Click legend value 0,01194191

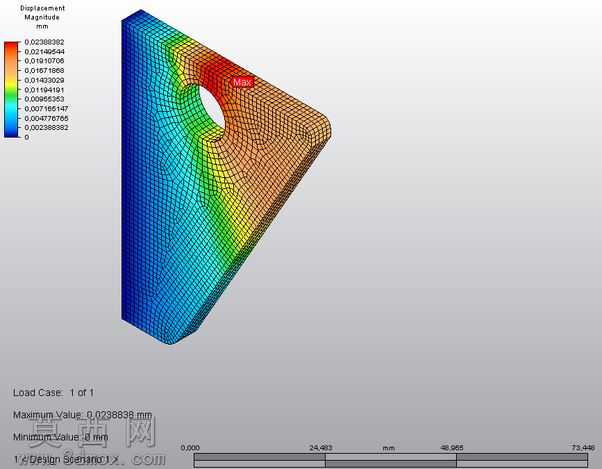coord(44,90)
